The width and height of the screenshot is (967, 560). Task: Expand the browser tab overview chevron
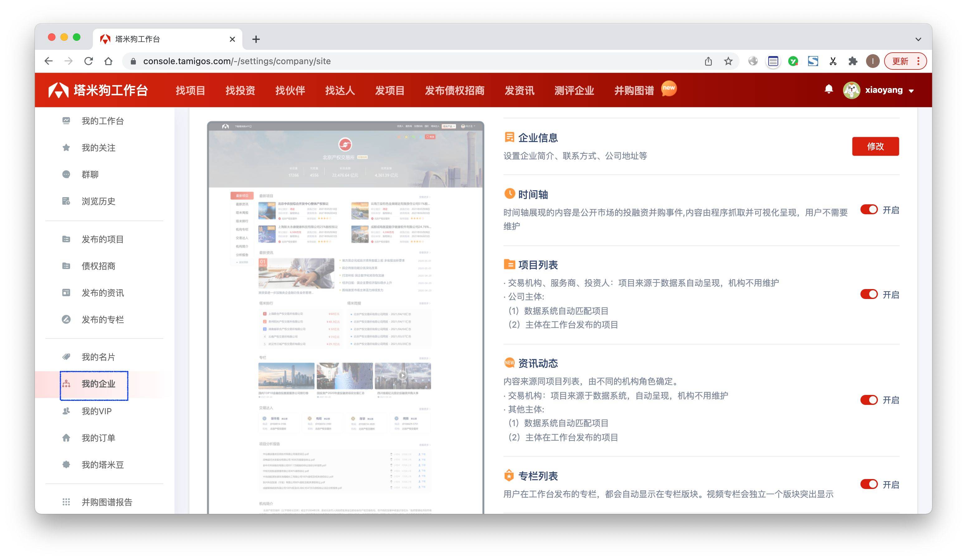[x=918, y=39]
